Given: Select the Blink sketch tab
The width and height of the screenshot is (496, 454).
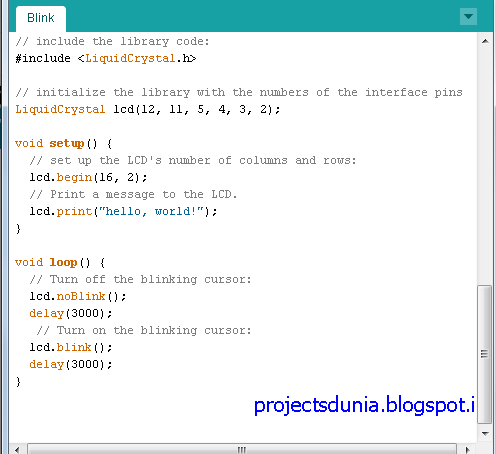Looking at the screenshot, I should click(41, 18).
